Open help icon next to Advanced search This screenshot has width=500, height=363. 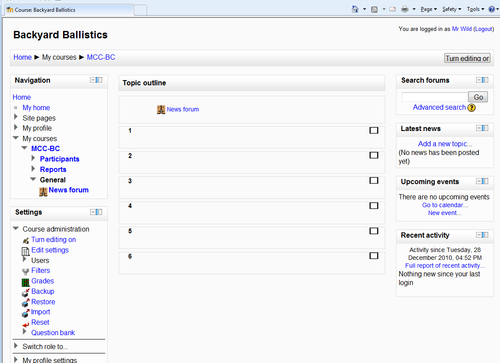(472, 108)
